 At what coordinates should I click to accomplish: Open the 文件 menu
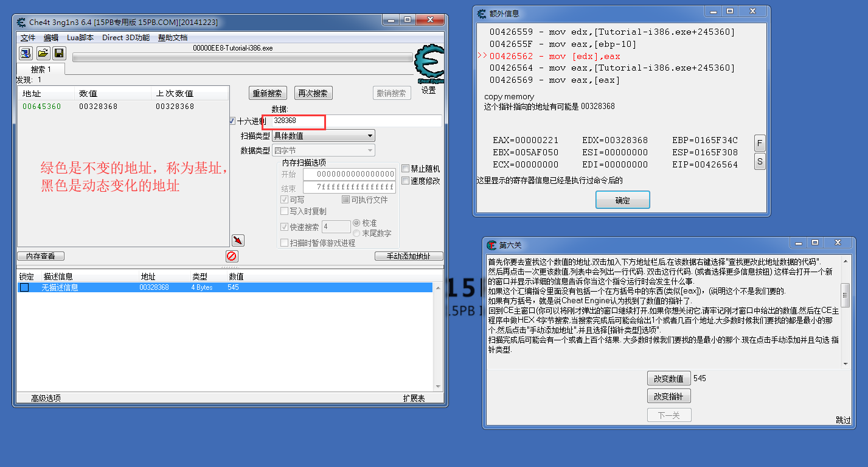28,38
